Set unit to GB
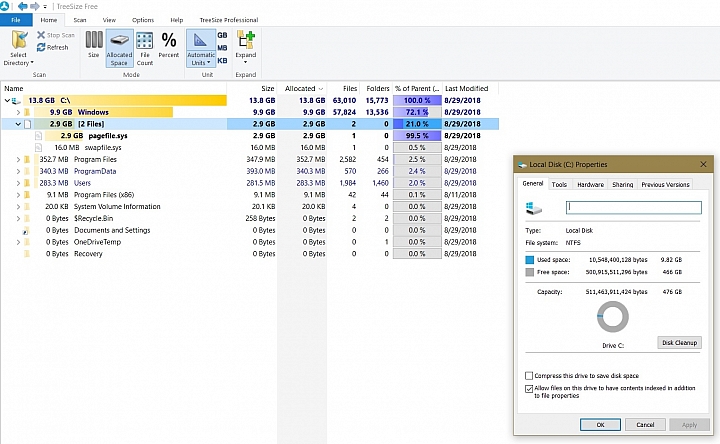Screen dimensions: 720x444 [x=222, y=35]
